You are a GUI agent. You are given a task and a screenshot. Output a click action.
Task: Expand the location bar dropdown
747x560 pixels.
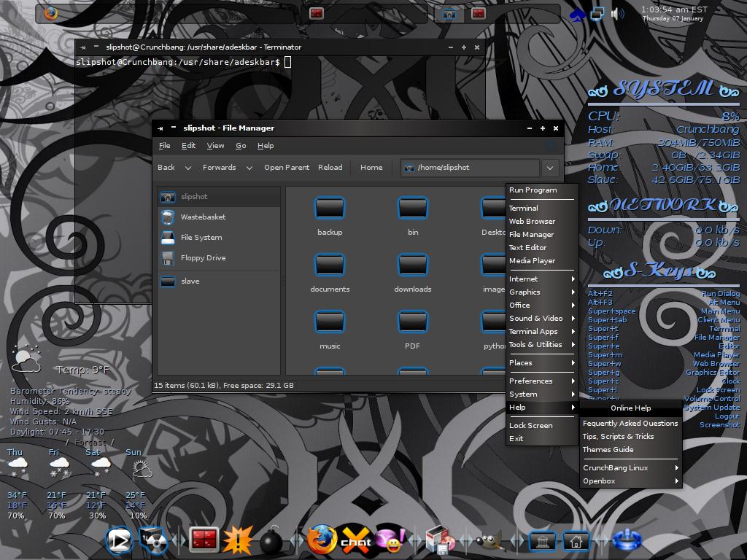pyautogui.click(x=550, y=168)
